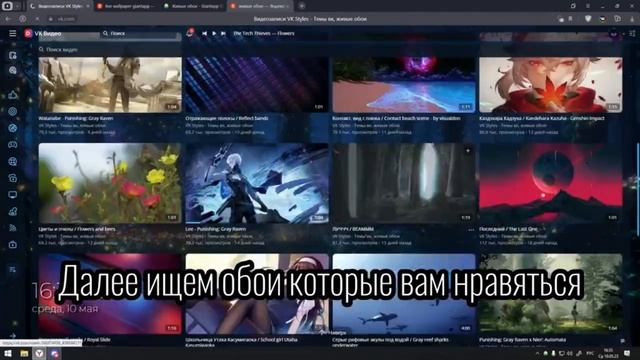Open the three-dots menu of the forest light beam video
The width and height of the screenshot is (640, 360).
pos(471,230)
